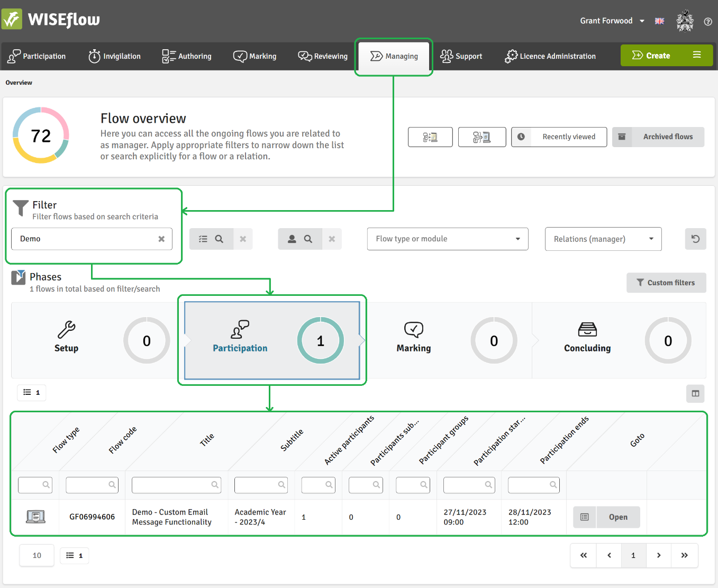Sort by Active participants column

[349, 440]
